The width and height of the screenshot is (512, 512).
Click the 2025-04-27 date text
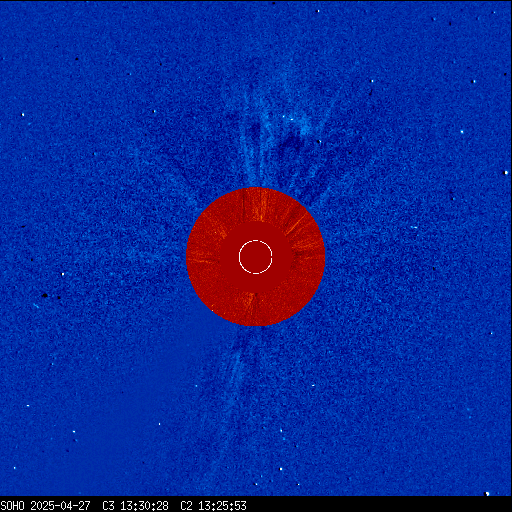[x=60, y=506]
